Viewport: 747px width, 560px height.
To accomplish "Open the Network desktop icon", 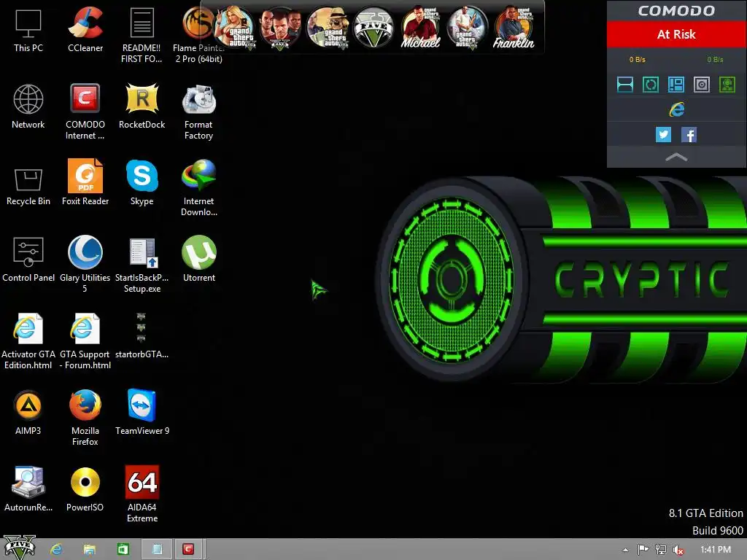I will click(x=28, y=106).
